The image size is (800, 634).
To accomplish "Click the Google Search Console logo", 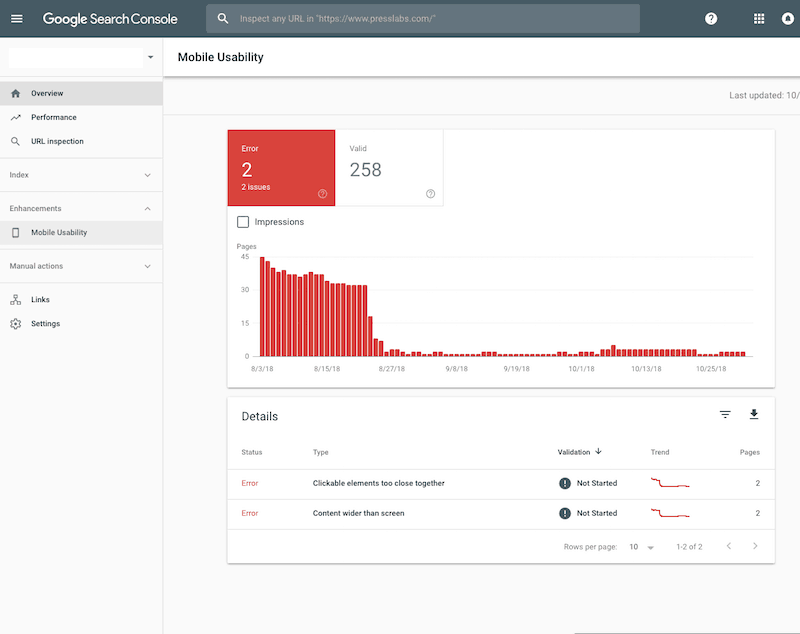I will pyautogui.click(x=110, y=19).
